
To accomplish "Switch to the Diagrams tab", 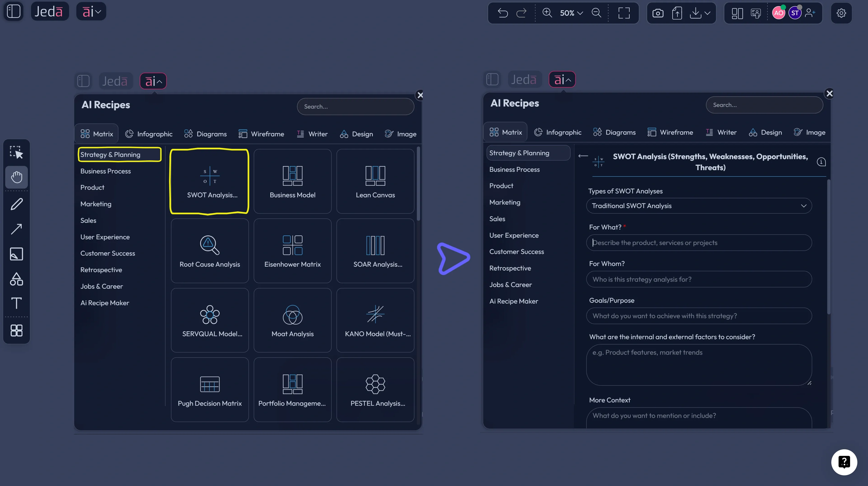I will [205, 133].
